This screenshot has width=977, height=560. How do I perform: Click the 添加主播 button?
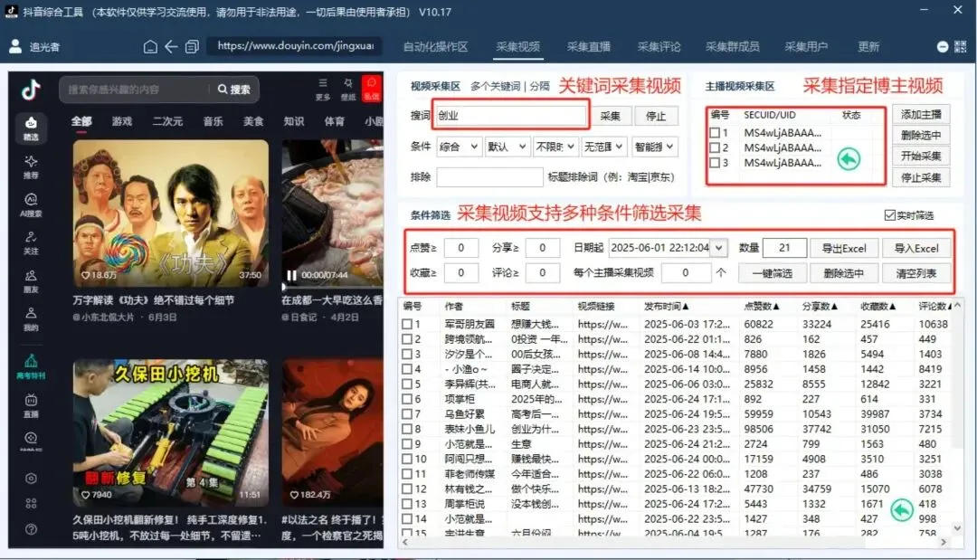pyautogui.click(x=921, y=114)
